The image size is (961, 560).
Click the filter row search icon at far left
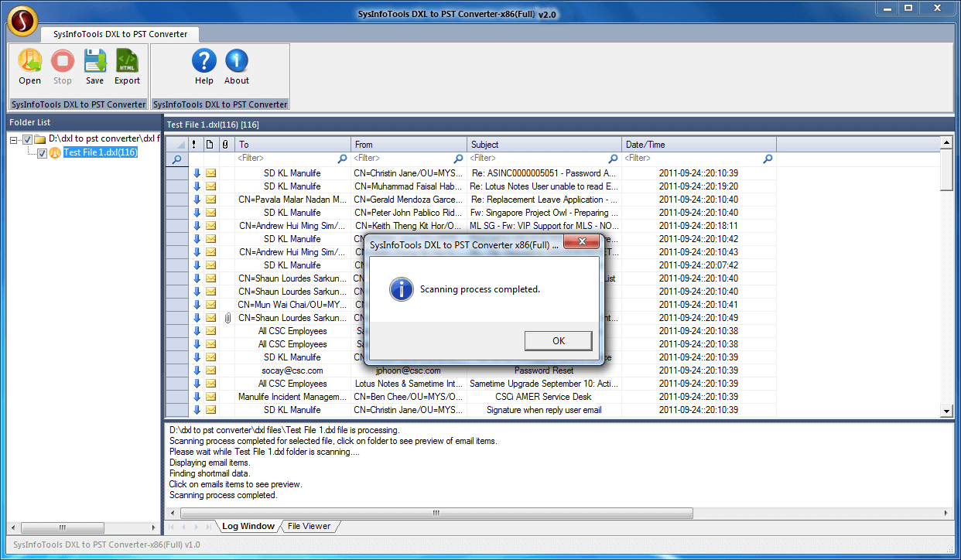pos(177,159)
